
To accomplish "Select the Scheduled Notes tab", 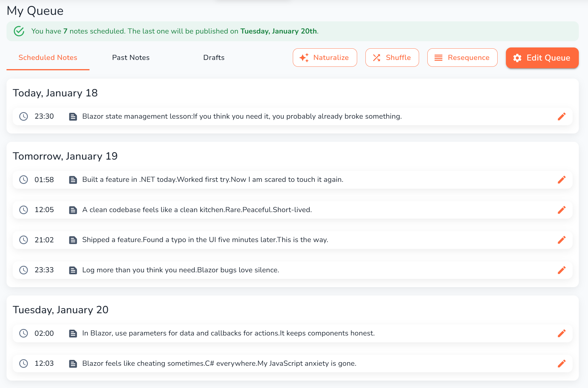I will click(x=48, y=58).
